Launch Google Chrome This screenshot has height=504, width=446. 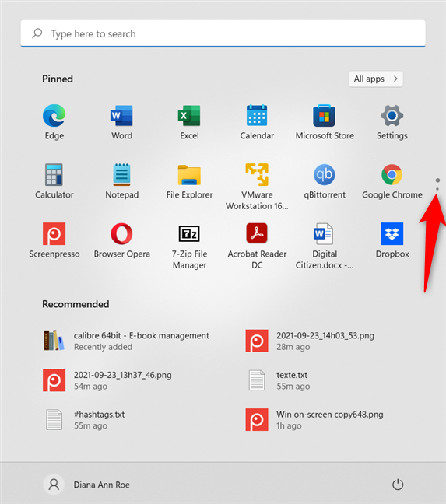click(x=392, y=181)
